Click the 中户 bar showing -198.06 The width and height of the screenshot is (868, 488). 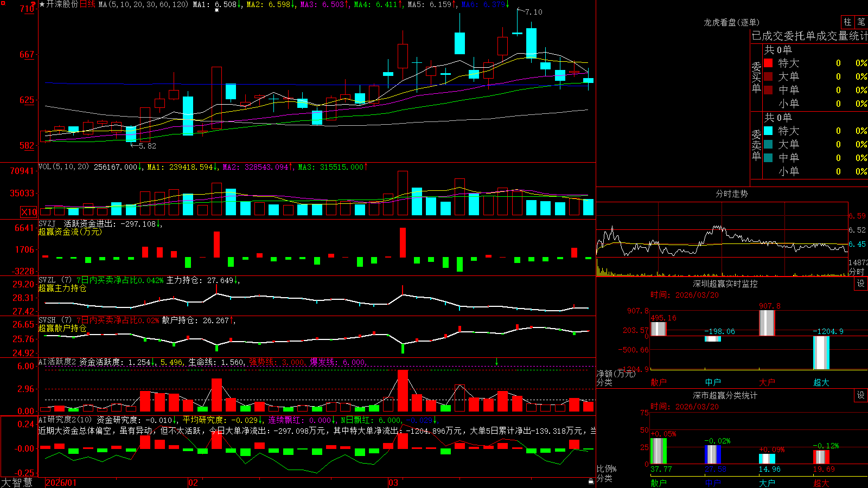click(x=713, y=339)
